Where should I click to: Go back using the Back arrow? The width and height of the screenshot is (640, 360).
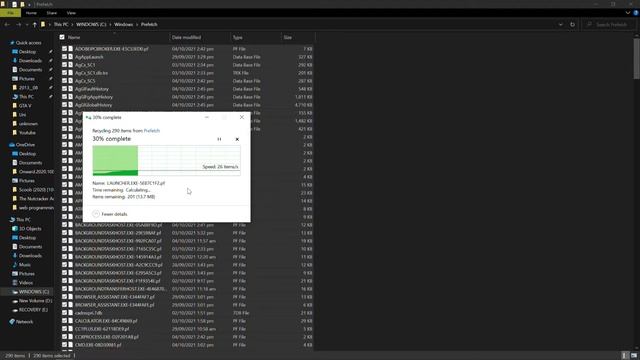(7, 24)
